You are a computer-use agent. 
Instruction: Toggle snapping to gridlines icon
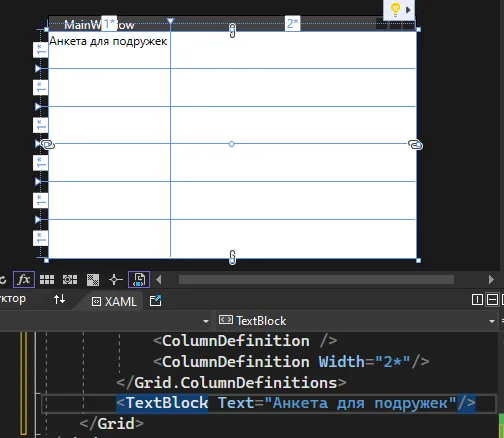70,280
